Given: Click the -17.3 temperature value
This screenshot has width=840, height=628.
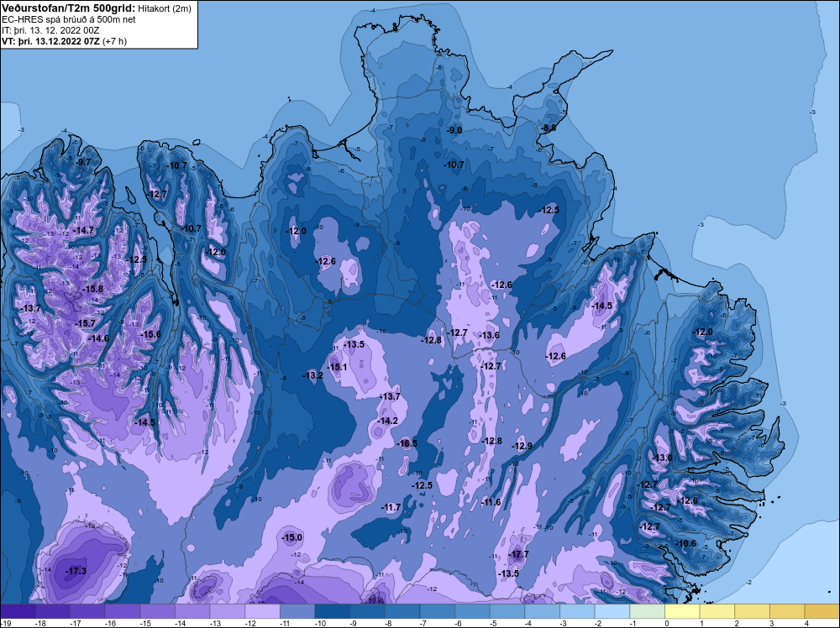Looking at the screenshot, I should click(76, 571).
